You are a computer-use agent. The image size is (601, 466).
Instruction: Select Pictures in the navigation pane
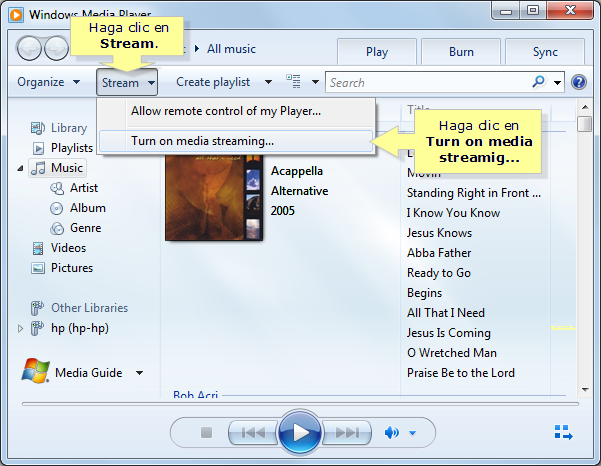pos(72,268)
